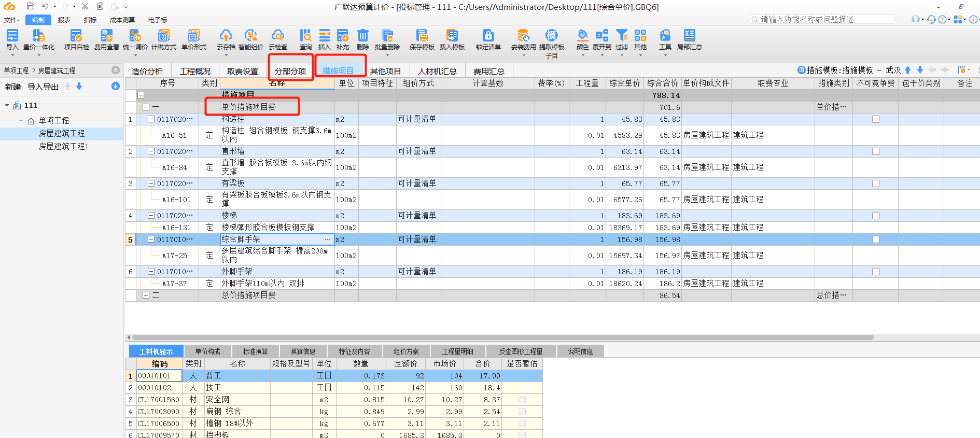
Task: Switch to the 人材机汇总 tab
Action: (x=437, y=71)
